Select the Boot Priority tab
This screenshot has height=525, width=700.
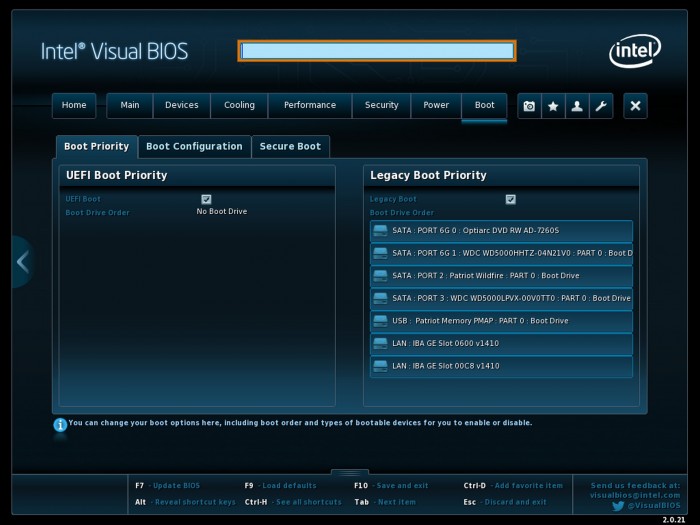tap(96, 146)
